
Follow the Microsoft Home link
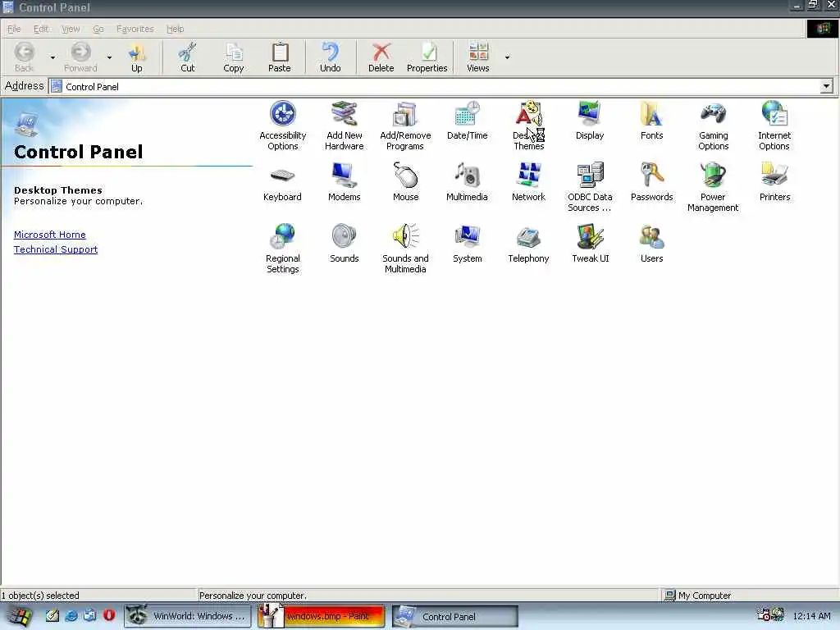click(50, 235)
